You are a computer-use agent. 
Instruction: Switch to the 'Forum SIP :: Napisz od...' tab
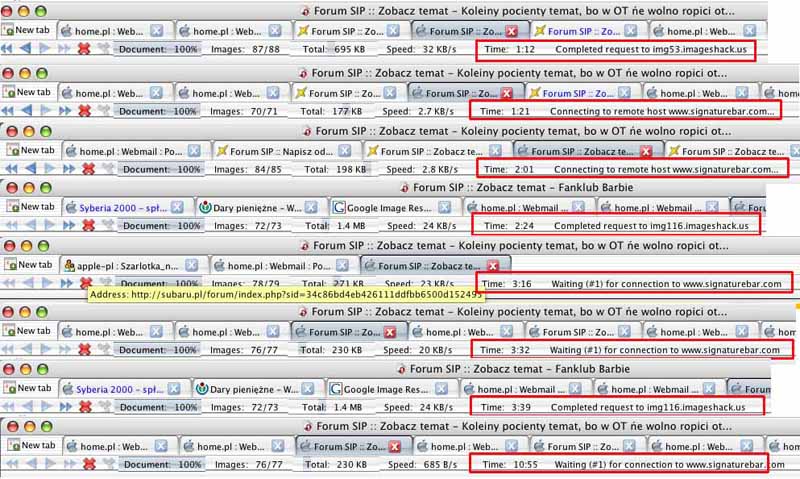[x=275, y=150]
